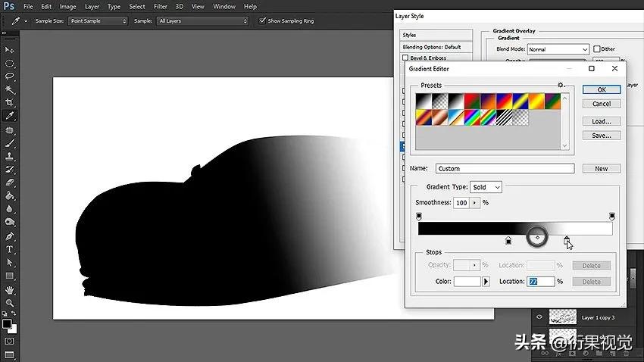
Task: Select the Eyedropper tool in toolbar
Action: [10, 116]
